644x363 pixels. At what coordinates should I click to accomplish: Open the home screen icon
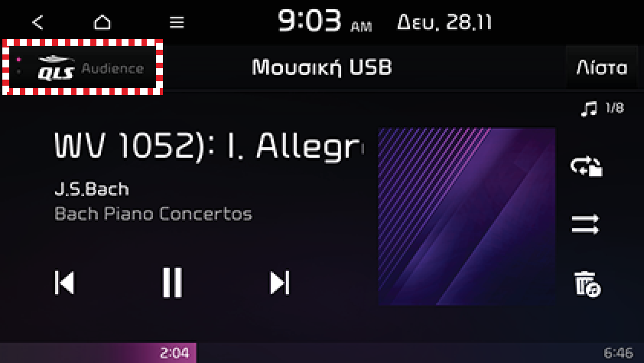click(x=102, y=22)
